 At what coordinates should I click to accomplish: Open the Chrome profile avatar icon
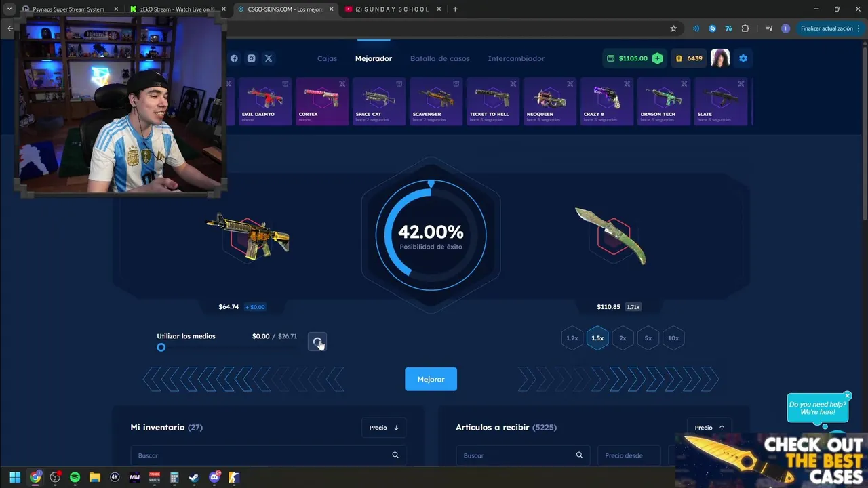785,28
